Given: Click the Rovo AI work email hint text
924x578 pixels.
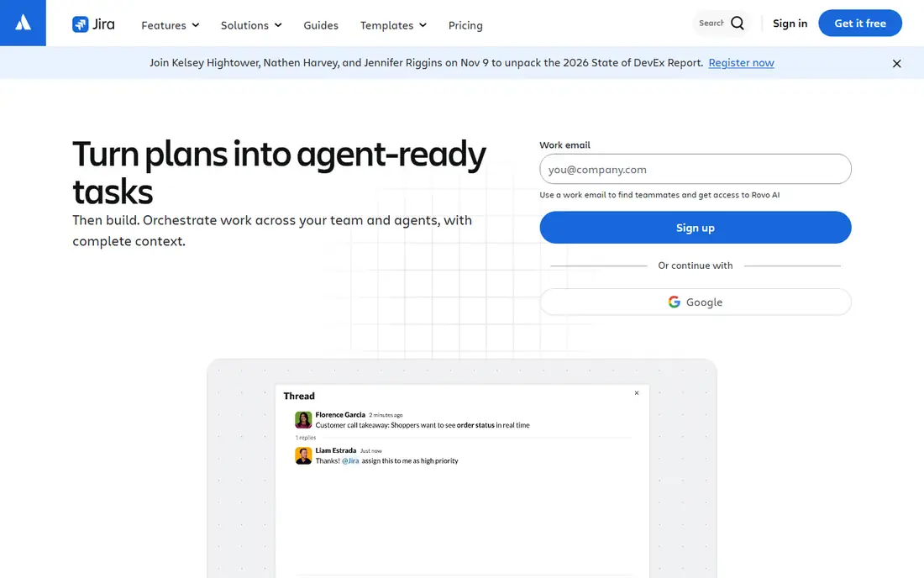Looking at the screenshot, I should click(x=659, y=195).
